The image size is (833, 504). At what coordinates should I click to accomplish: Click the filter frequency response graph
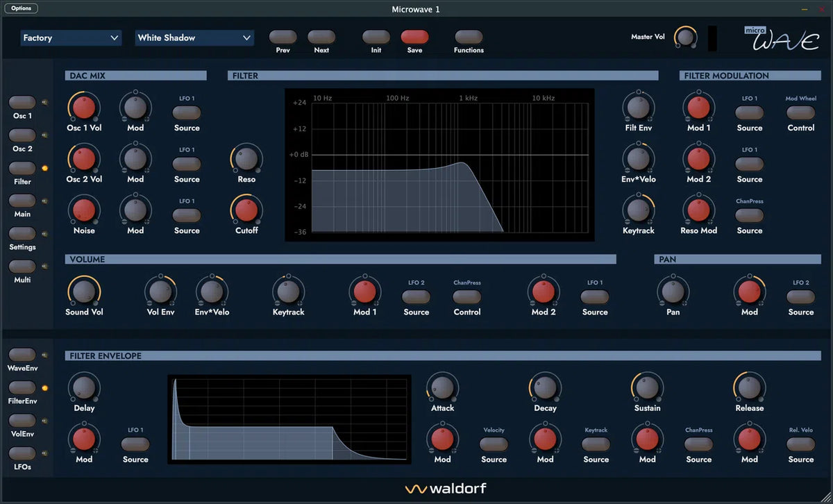(x=439, y=165)
